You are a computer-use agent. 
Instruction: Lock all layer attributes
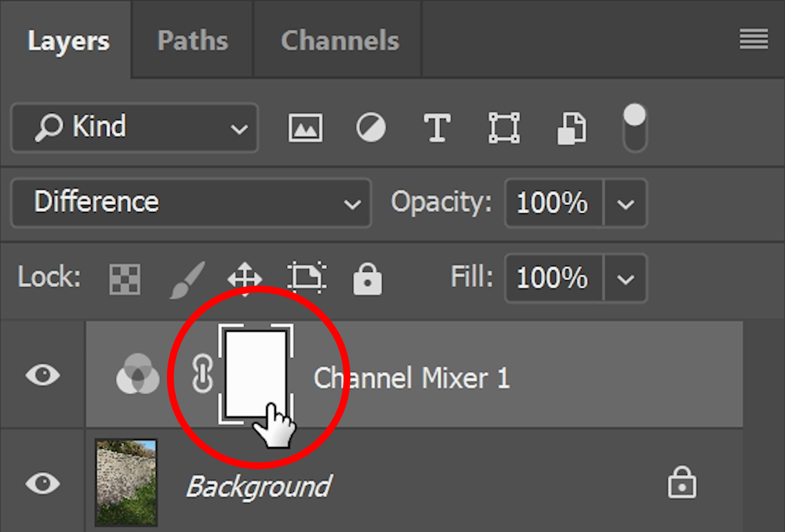tap(368, 278)
